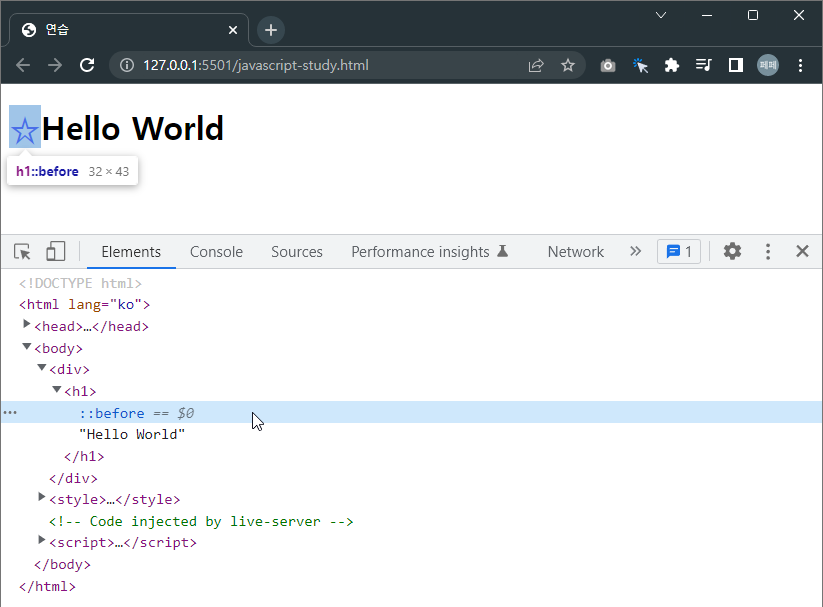Toggle the device toolbar
Screen dimensions: 823x607
pyautogui.click(x=55, y=252)
